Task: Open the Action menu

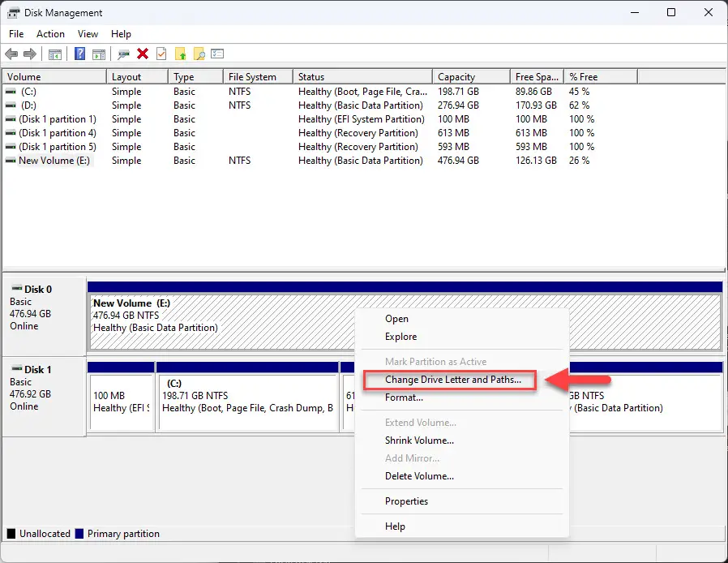Action: [50, 34]
